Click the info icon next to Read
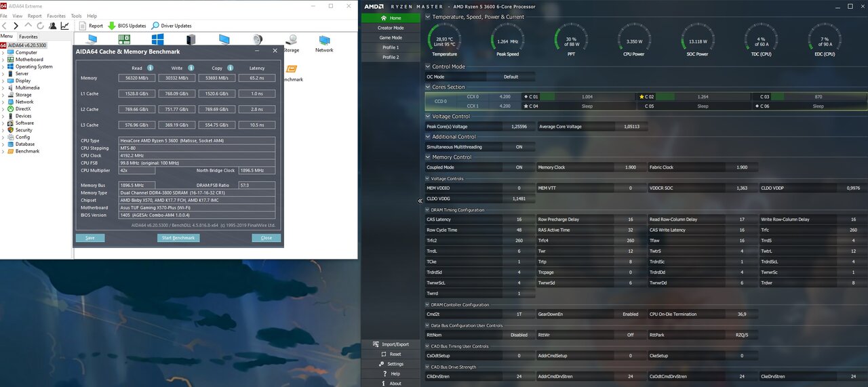The width and height of the screenshot is (868, 387). tap(150, 68)
